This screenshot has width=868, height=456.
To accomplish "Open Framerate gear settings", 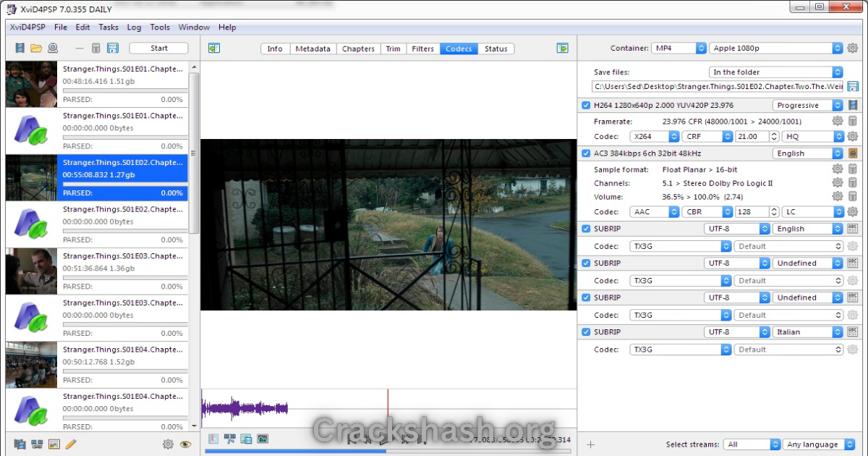I will click(838, 122).
